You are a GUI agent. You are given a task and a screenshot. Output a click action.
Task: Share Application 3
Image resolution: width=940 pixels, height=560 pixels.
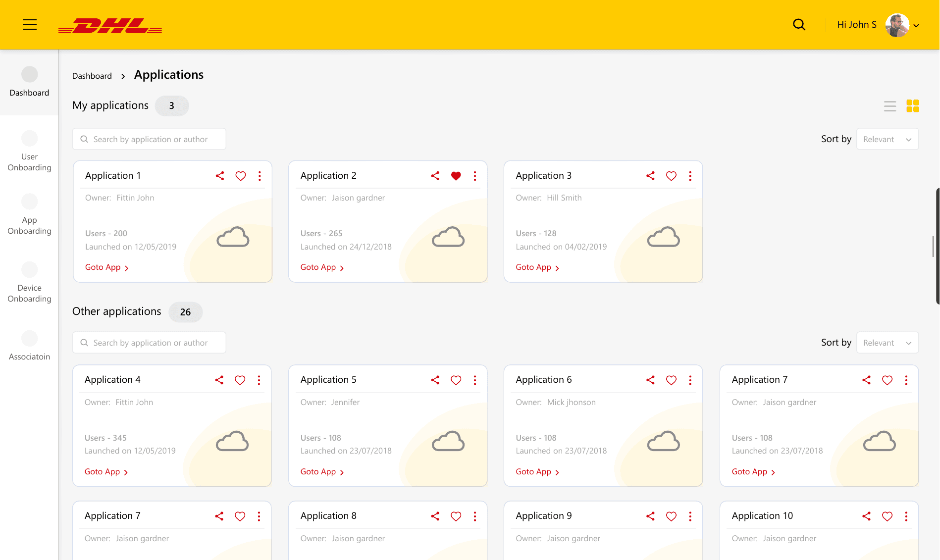[x=650, y=176]
